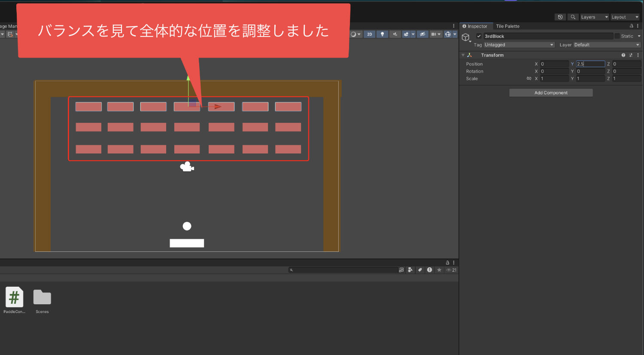Open the Inspector panel's more options menu
The height and width of the screenshot is (355, 644).
coord(638,26)
